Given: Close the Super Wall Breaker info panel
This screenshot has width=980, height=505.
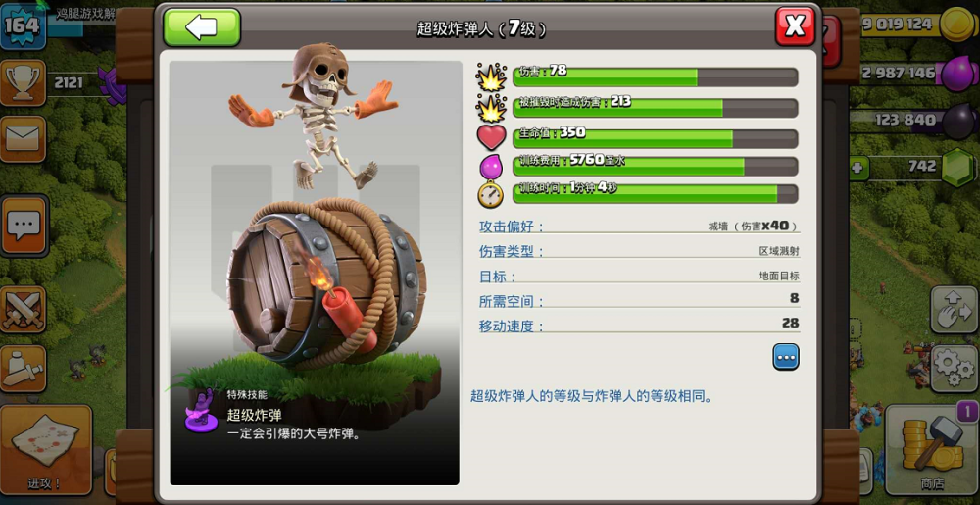Looking at the screenshot, I should 795,26.
